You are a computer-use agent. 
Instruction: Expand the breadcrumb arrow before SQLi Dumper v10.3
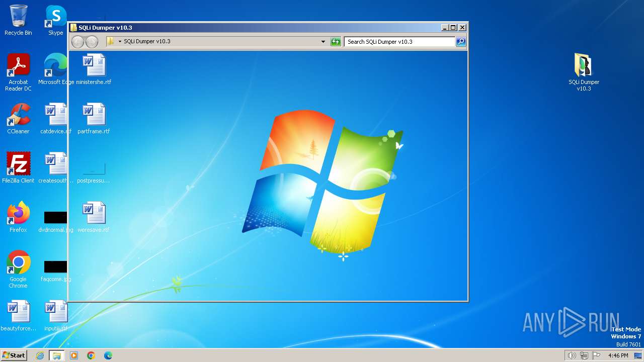coord(120,42)
